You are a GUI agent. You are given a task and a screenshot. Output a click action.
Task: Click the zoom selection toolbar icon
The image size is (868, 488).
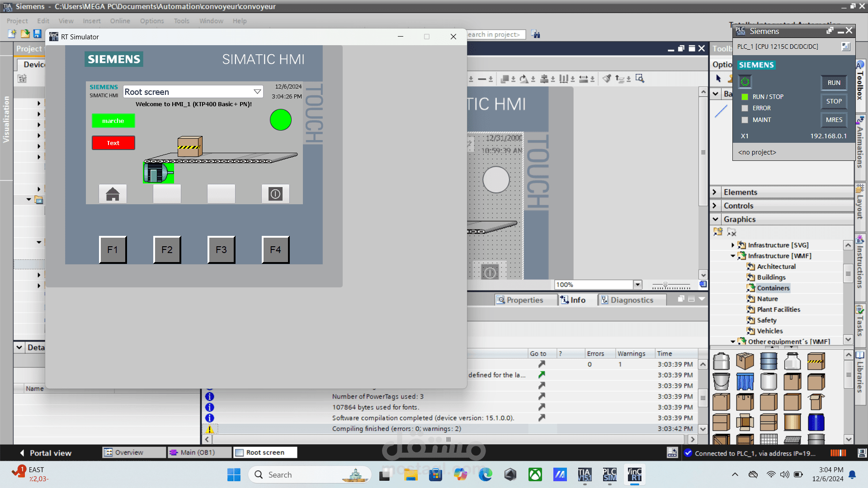coord(640,79)
